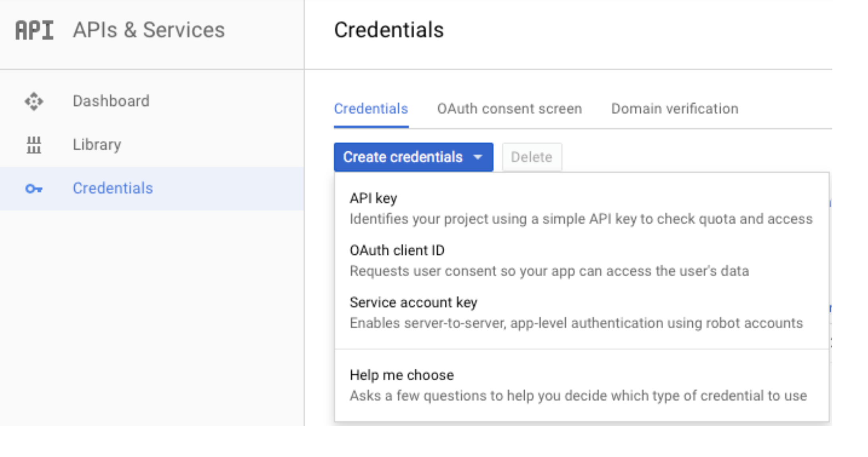Navigate to Dashboard from the sidebar

(111, 101)
